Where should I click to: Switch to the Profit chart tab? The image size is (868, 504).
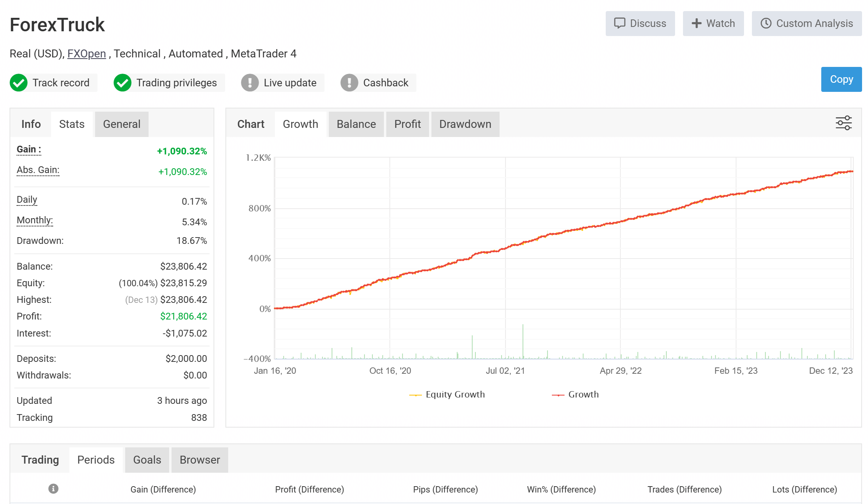tap(407, 124)
